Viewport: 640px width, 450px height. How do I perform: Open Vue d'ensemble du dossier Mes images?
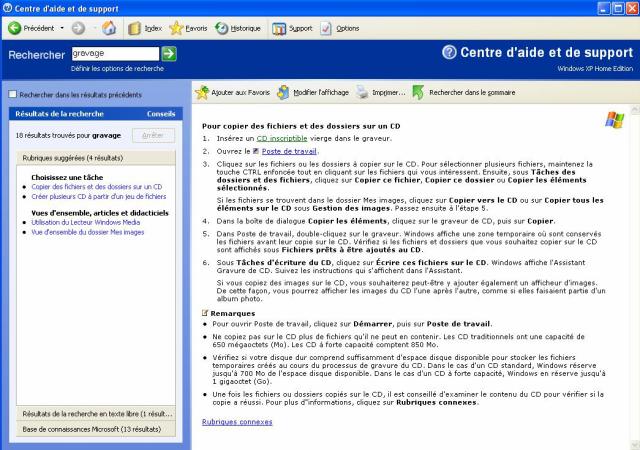[88, 232]
